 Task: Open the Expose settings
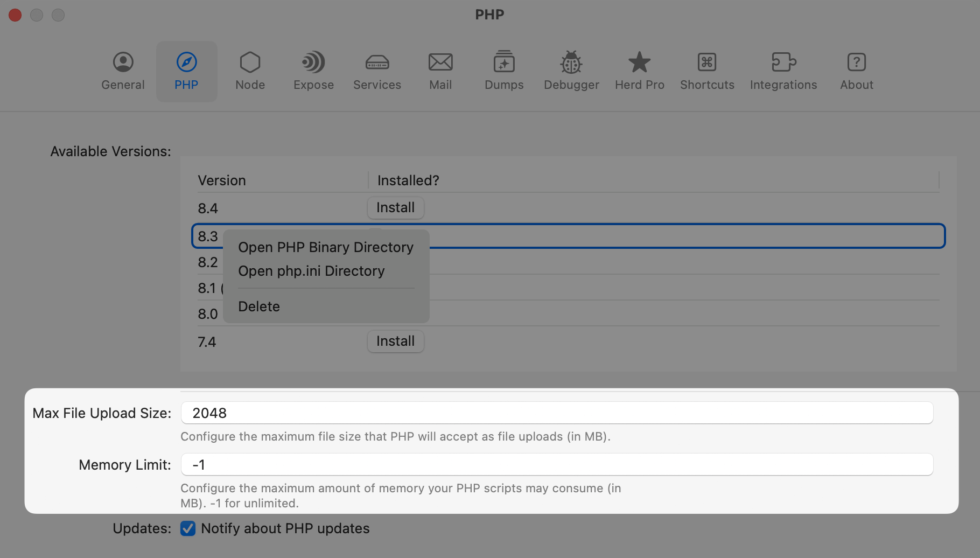(x=313, y=70)
